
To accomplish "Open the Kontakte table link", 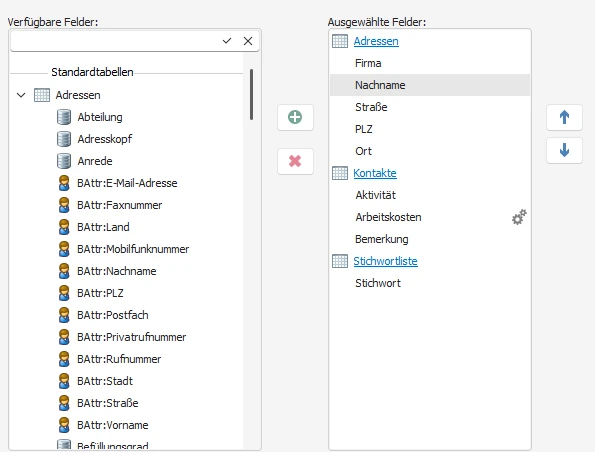I will point(375,173).
